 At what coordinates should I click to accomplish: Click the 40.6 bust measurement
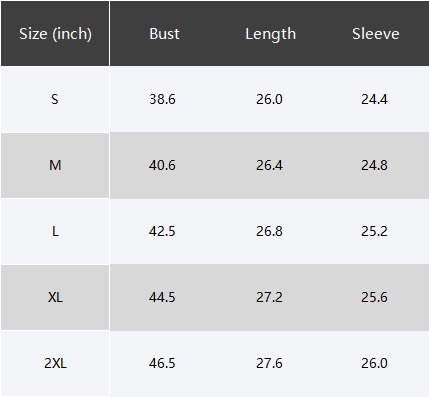(x=162, y=165)
